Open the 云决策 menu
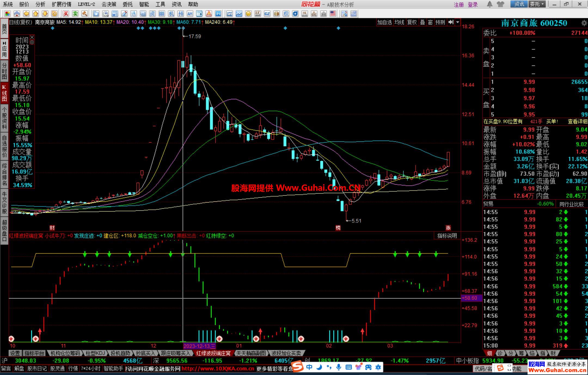The width and height of the screenshot is (588, 375). [x=109, y=4]
